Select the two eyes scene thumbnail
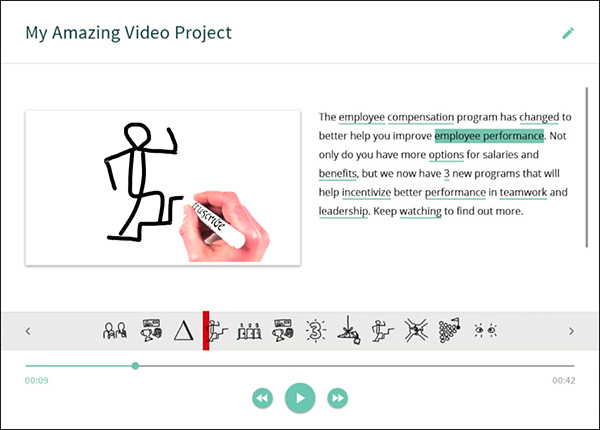This screenshot has width=600, height=430. point(485,331)
